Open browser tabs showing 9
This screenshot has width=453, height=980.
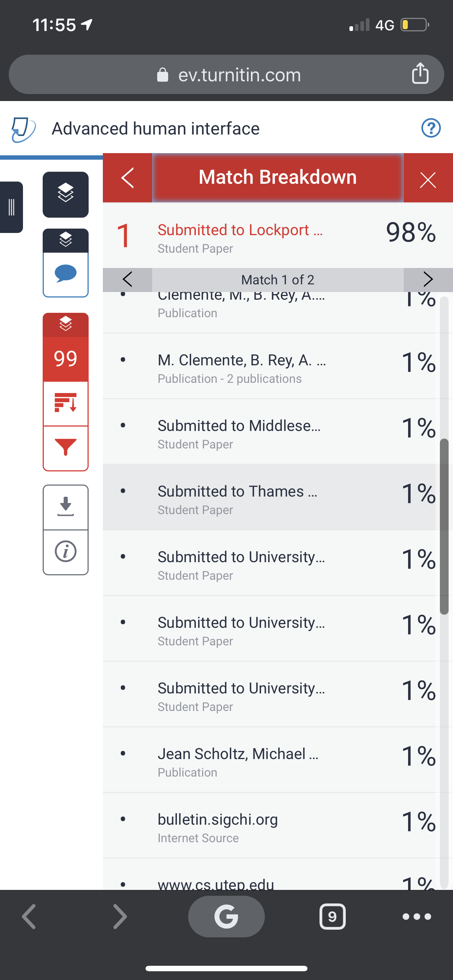click(x=332, y=917)
